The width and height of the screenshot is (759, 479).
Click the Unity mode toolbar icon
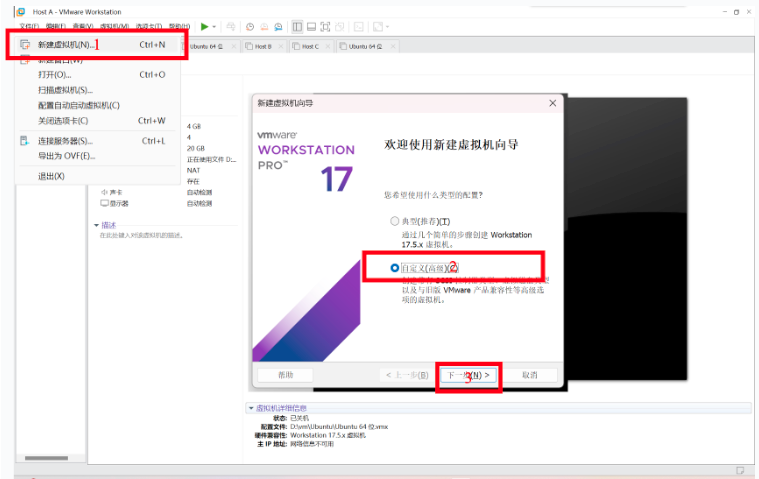pyautogui.click(x=340, y=27)
